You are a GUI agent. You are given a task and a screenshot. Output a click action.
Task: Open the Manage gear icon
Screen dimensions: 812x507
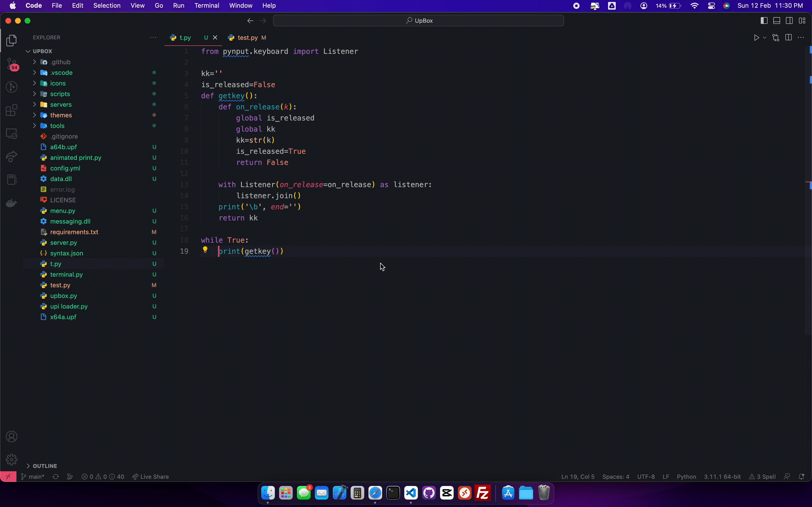point(12,459)
